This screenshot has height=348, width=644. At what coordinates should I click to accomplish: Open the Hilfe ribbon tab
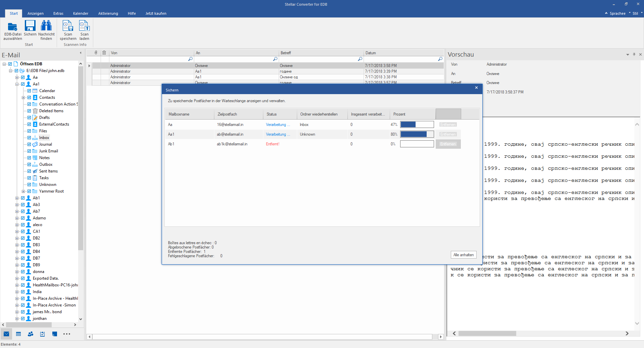pyautogui.click(x=132, y=13)
